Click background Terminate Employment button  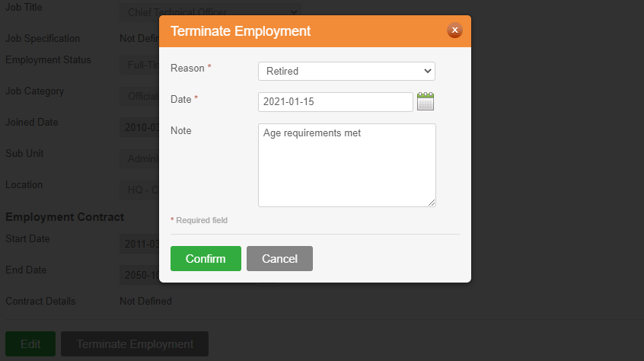pos(135,343)
